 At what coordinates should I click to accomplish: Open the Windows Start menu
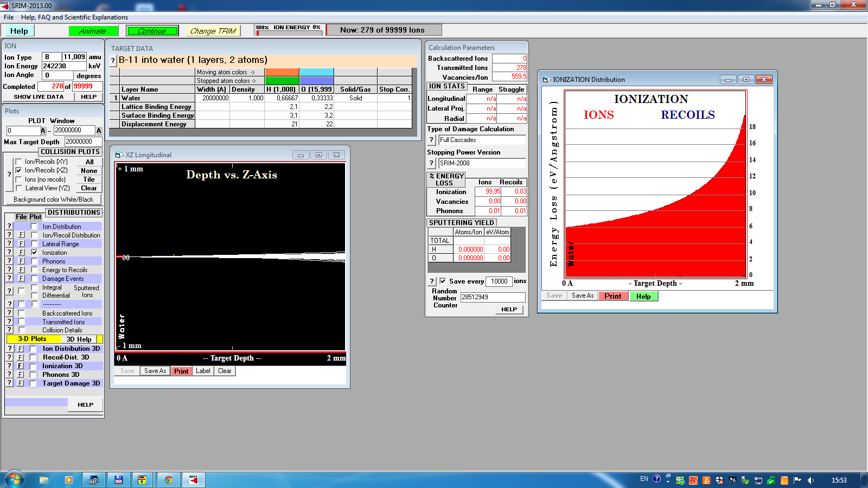(14, 480)
